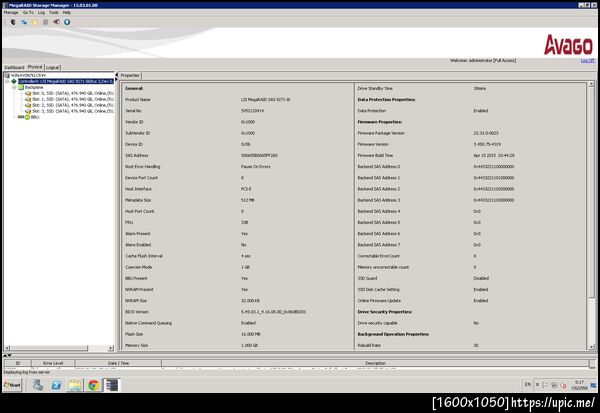The image size is (600, 413).
Task: Click the Slot 1 drive icon
Action: [x=28, y=99]
